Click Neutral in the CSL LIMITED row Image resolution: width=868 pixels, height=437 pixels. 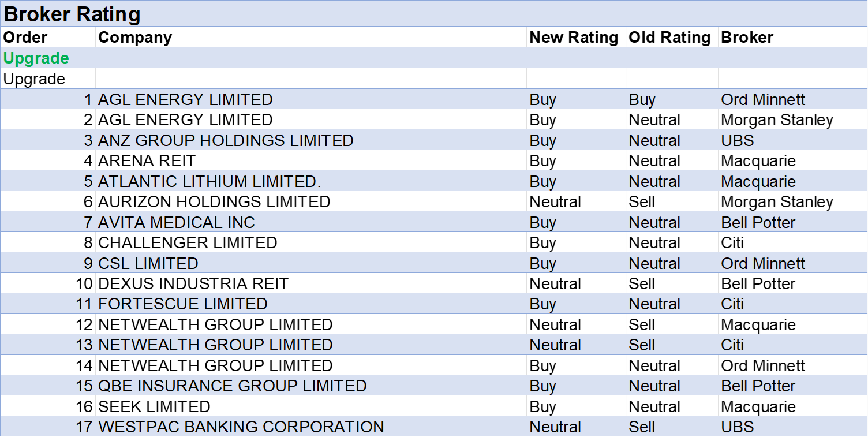pos(654,263)
